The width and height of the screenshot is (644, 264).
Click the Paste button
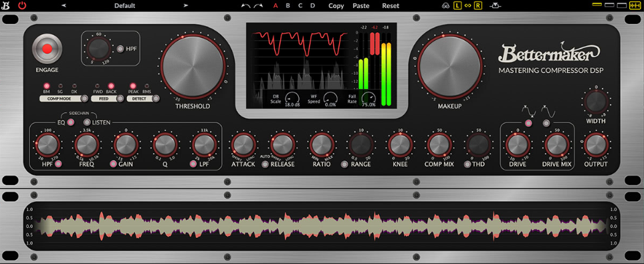(x=361, y=6)
